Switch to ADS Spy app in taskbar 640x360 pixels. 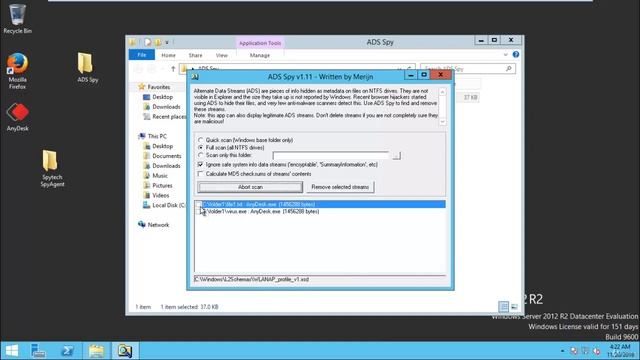pyautogui.click(x=125, y=351)
